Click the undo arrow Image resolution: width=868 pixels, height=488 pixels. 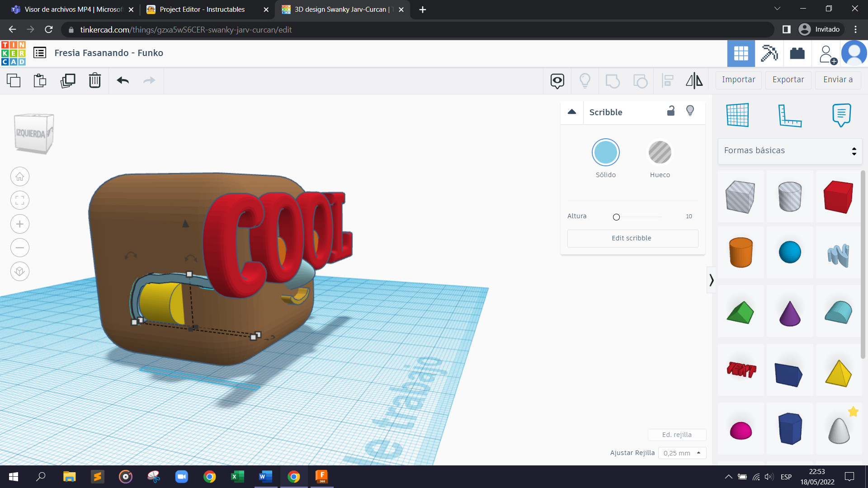pyautogui.click(x=123, y=80)
